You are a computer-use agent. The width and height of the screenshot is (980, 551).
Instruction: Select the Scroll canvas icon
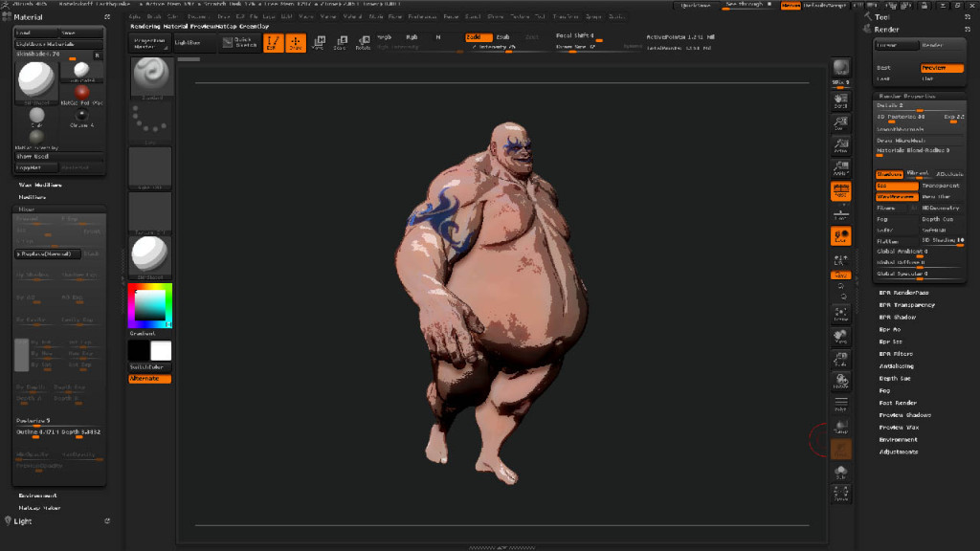tap(840, 101)
